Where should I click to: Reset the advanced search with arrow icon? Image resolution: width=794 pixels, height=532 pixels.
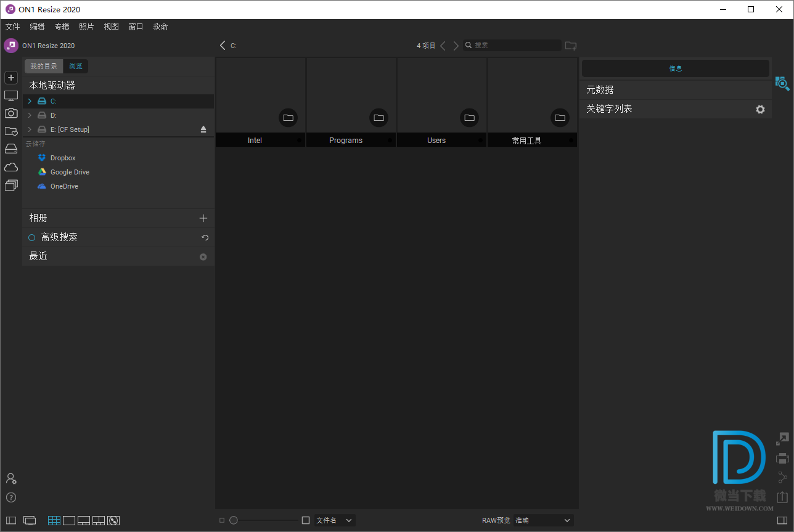point(205,237)
